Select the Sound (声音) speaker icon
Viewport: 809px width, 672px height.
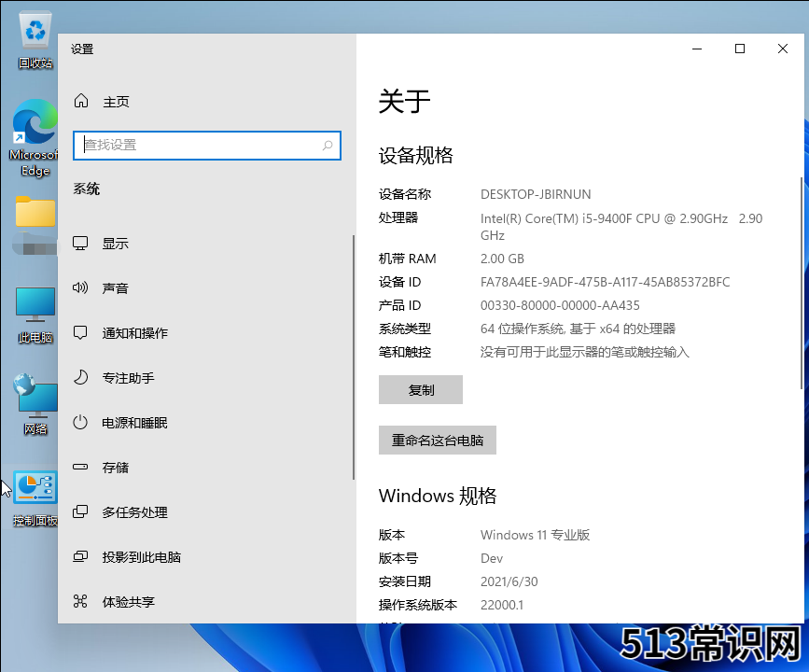click(x=81, y=288)
